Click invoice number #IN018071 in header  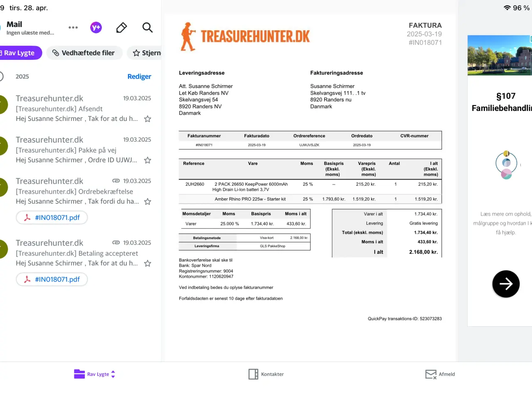pos(425,42)
